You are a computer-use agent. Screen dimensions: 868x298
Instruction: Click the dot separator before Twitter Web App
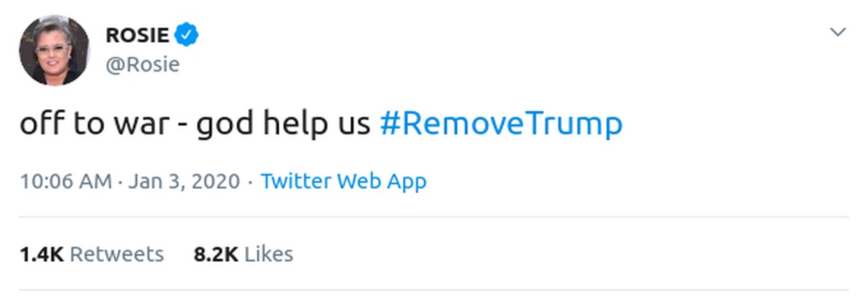click(250, 182)
